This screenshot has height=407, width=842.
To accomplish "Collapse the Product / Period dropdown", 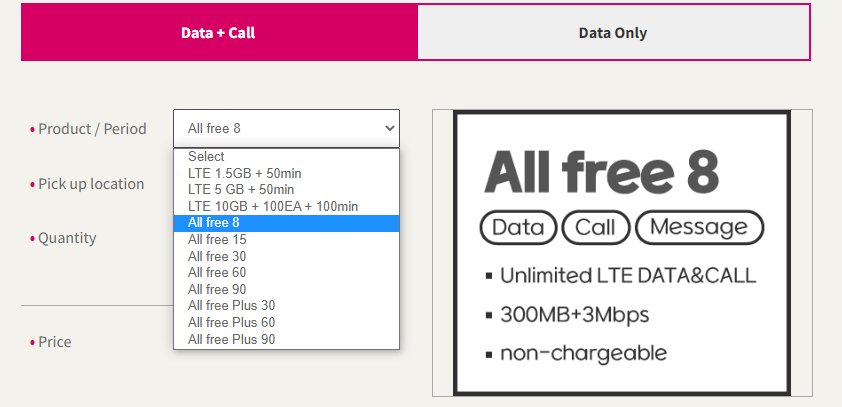I will coord(286,128).
